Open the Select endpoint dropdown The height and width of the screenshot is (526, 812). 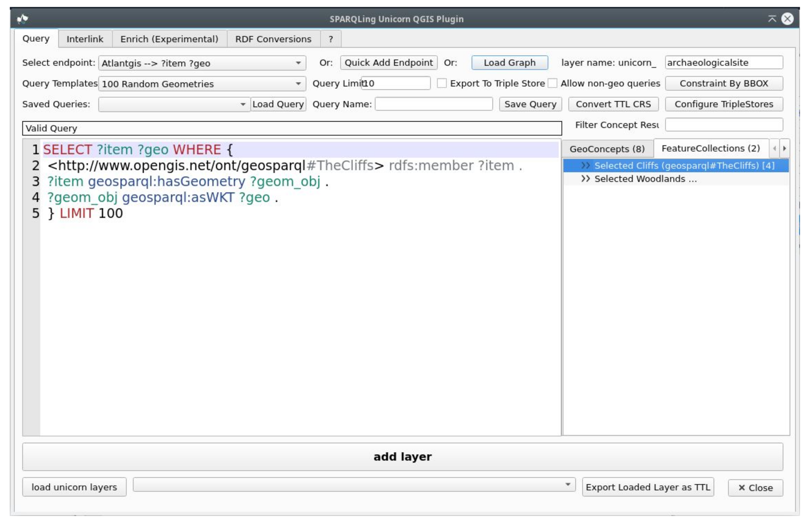(202, 63)
